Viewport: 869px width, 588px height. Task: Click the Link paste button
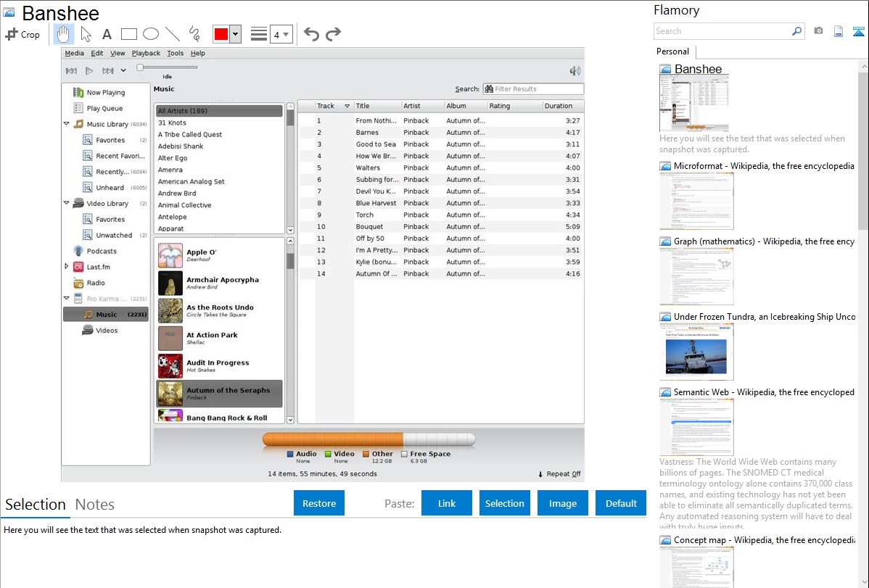(447, 503)
